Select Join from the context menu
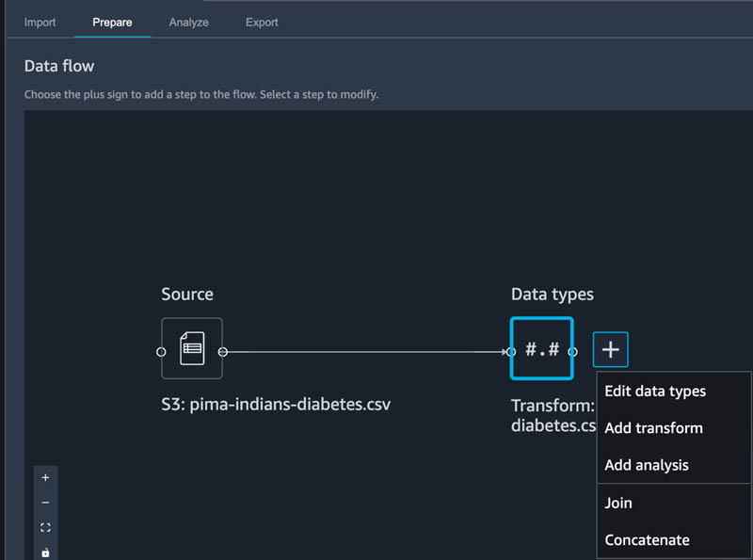 click(674, 503)
